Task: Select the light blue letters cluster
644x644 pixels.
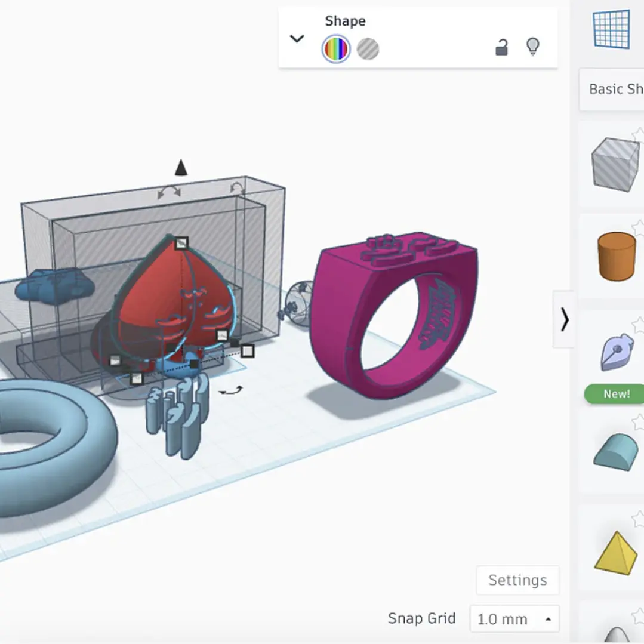Action: [177, 415]
